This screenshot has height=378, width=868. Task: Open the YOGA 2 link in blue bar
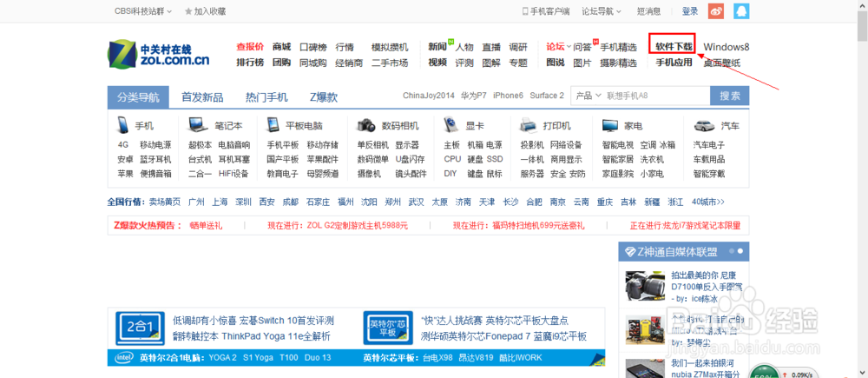pyautogui.click(x=222, y=357)
